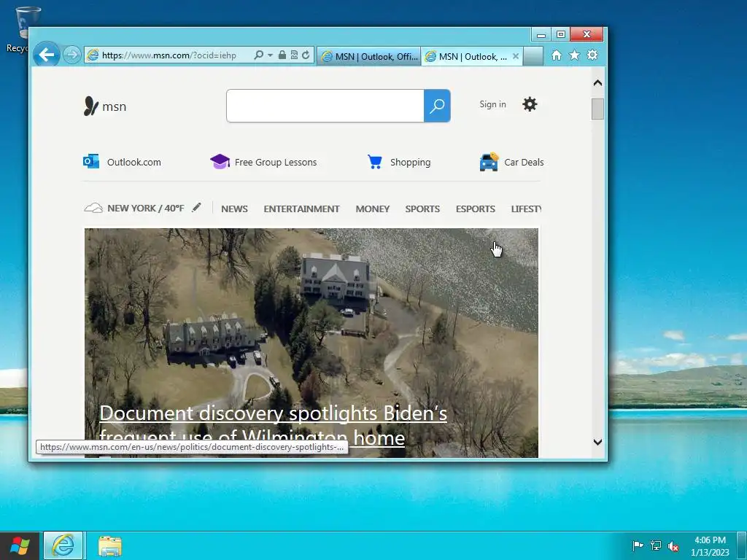The width and height of the screenshot is (747, 560).
Task: Click the search magnifier in the address bar
Action: [259, 55]
